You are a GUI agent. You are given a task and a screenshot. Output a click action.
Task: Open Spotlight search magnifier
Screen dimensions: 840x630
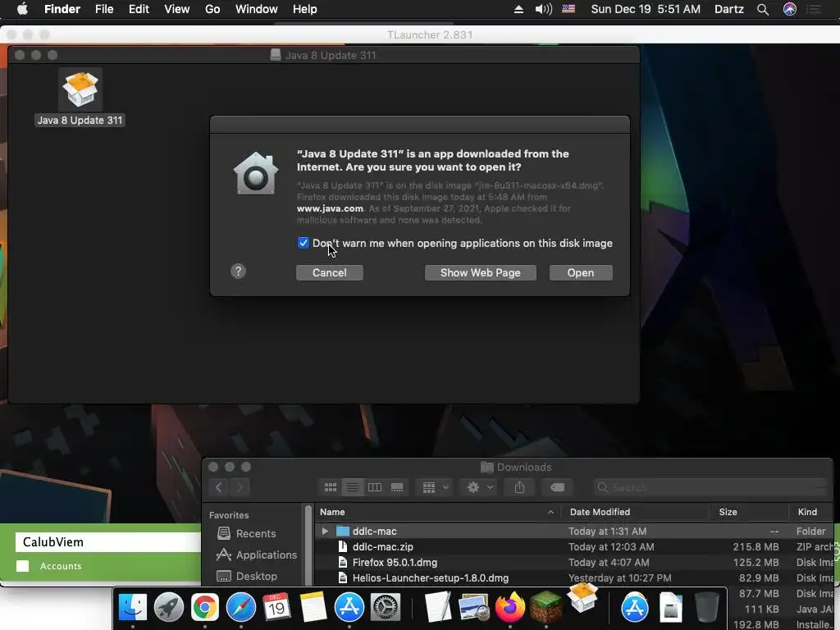coord(763,9)
